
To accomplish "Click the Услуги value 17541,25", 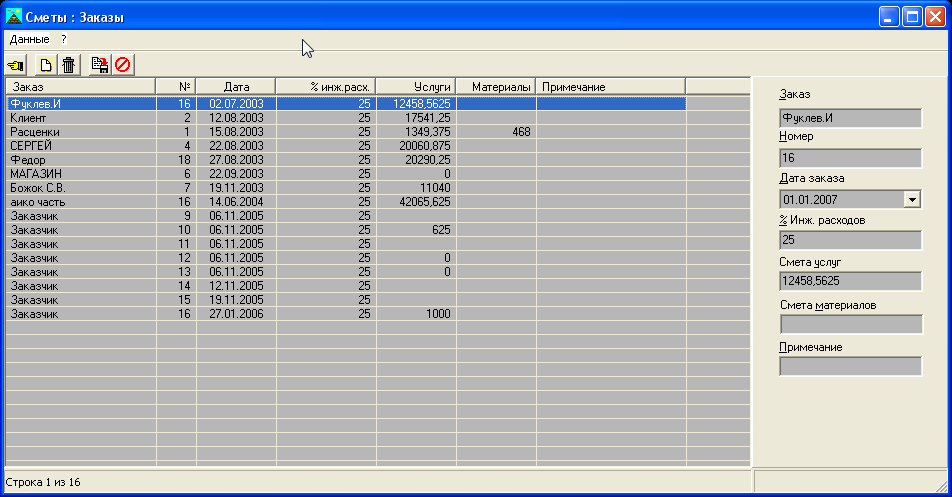I will [416, 118].
